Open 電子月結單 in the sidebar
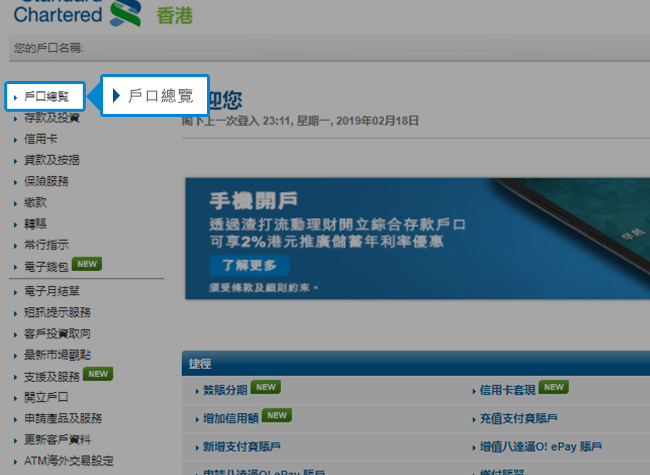Viewport: 650px width, 475px height. [x=52, y=291]
